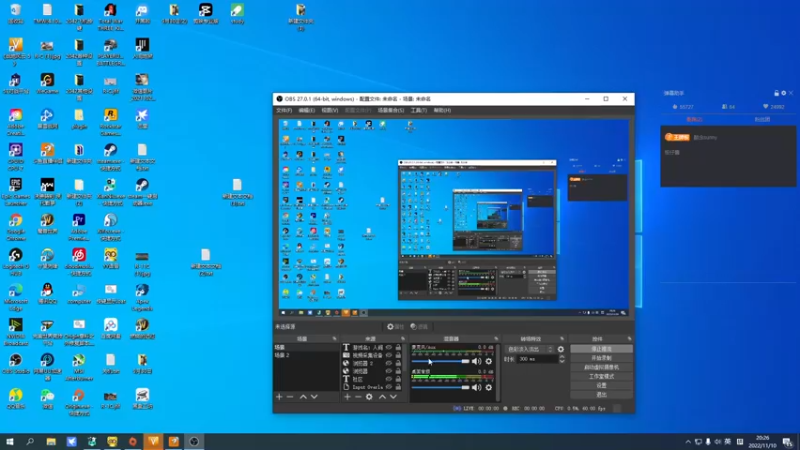This screenshot has width=800, height=450.
Task: Open 场景集合(S) menu in OBS
Action: pyautogui.click(x=391, y=110)
